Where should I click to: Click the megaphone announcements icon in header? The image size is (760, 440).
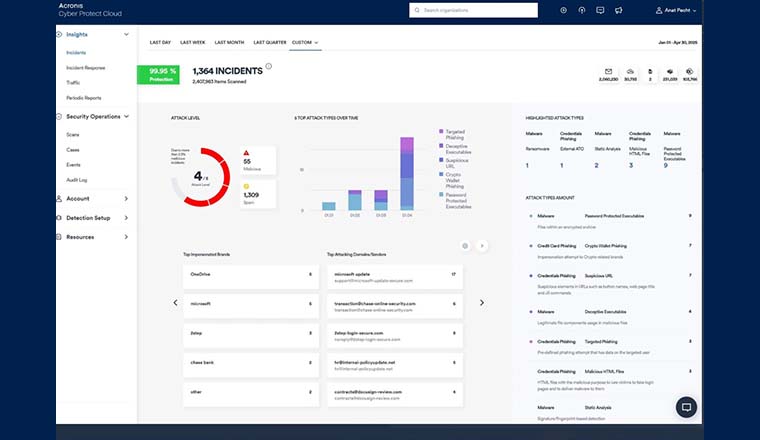[x=619, y=10]
